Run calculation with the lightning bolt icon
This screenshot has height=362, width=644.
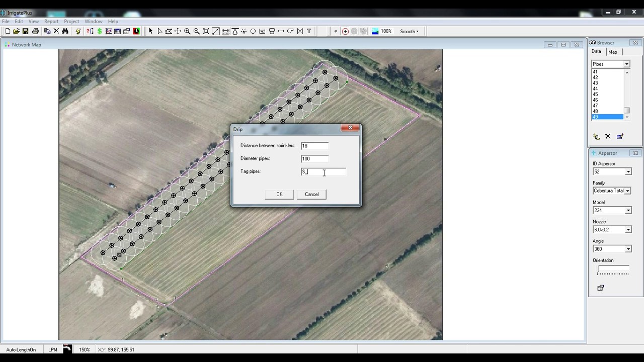pos(78,31)
